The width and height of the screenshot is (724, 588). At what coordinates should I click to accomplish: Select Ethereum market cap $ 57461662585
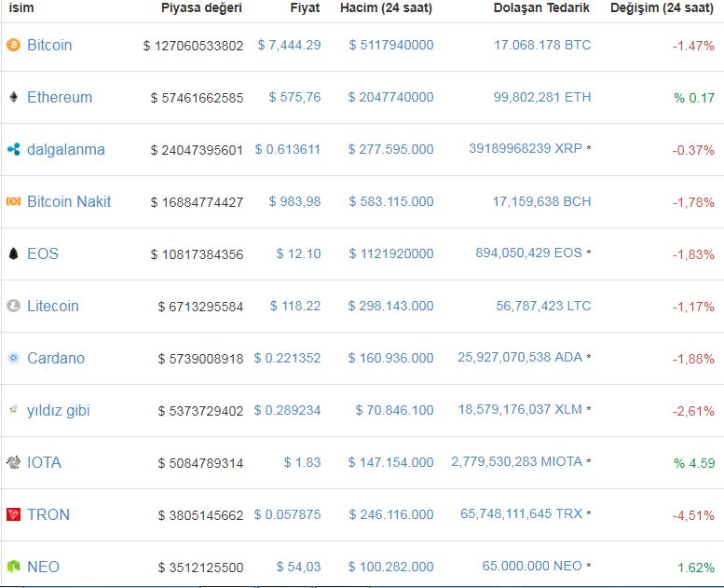[197, 98]
